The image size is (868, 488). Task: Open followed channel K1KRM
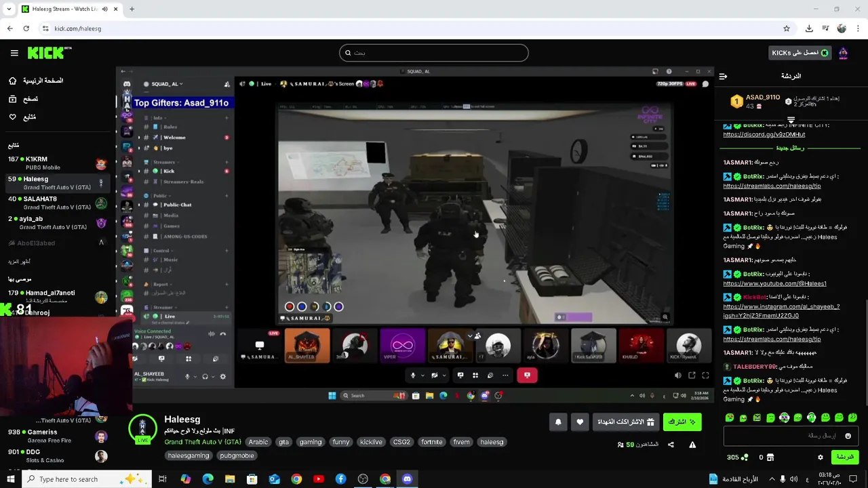tap(58, 163)
